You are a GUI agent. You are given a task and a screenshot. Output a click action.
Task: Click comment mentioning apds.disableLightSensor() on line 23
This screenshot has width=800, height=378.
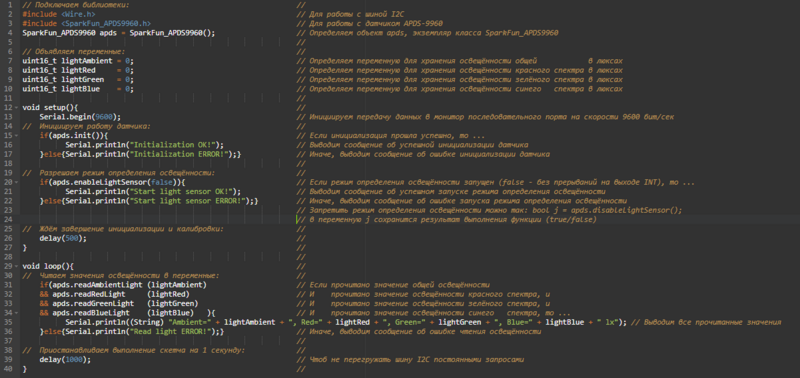[x=489, y=210]
